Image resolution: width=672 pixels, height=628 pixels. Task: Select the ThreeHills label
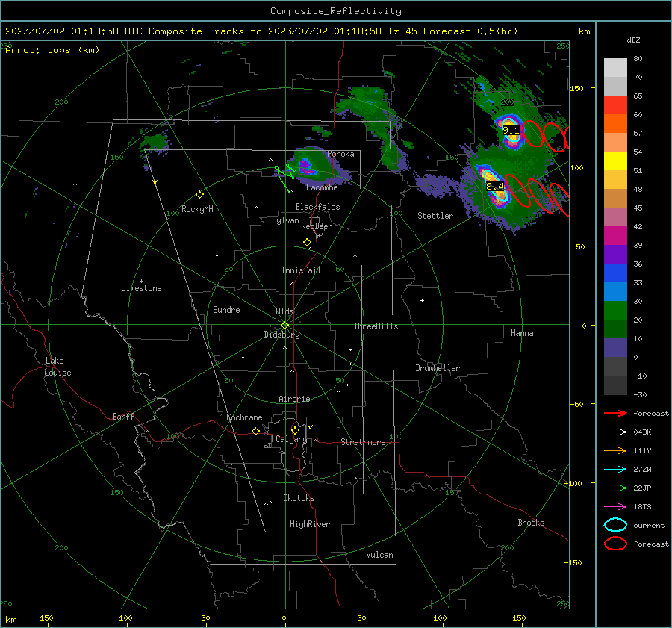(x=376, y=326)
